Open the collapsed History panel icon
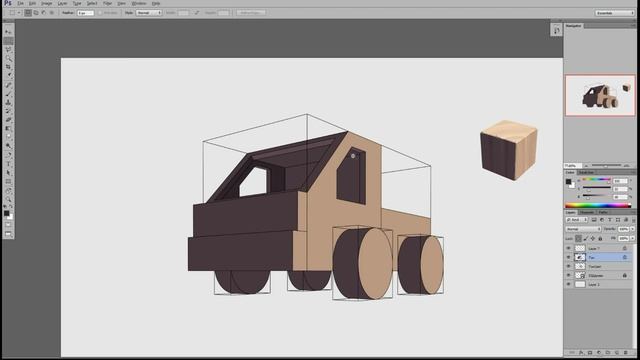Image resolution: width=640 pixels, height=360 pixels. (556, 30)
